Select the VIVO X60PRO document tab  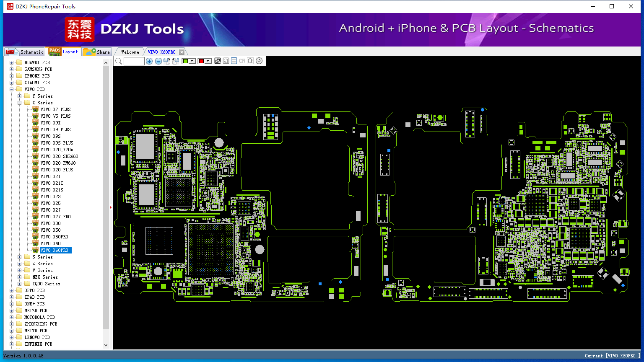(x=162, y=52)
